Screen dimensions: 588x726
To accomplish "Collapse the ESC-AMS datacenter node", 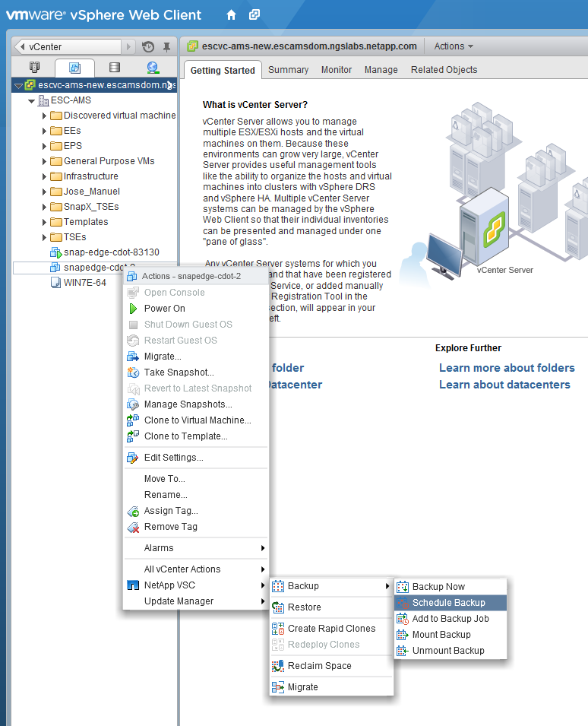I will (31, 100).
